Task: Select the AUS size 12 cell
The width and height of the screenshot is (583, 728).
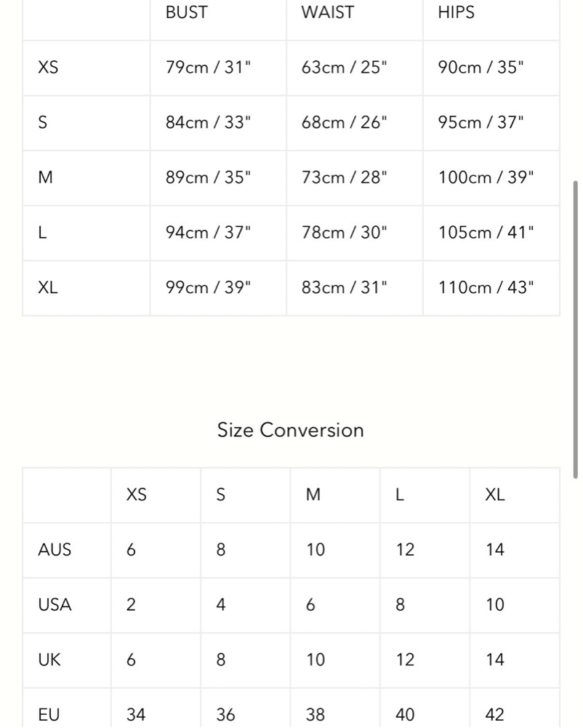Action: tap(405, 550)
